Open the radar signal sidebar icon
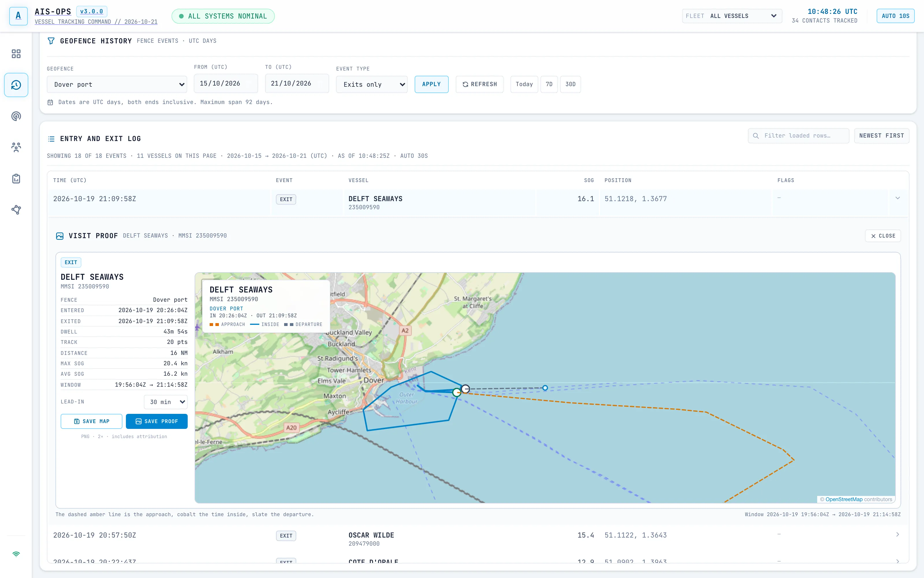The image size is (924, 578). (x=16, y=116)
